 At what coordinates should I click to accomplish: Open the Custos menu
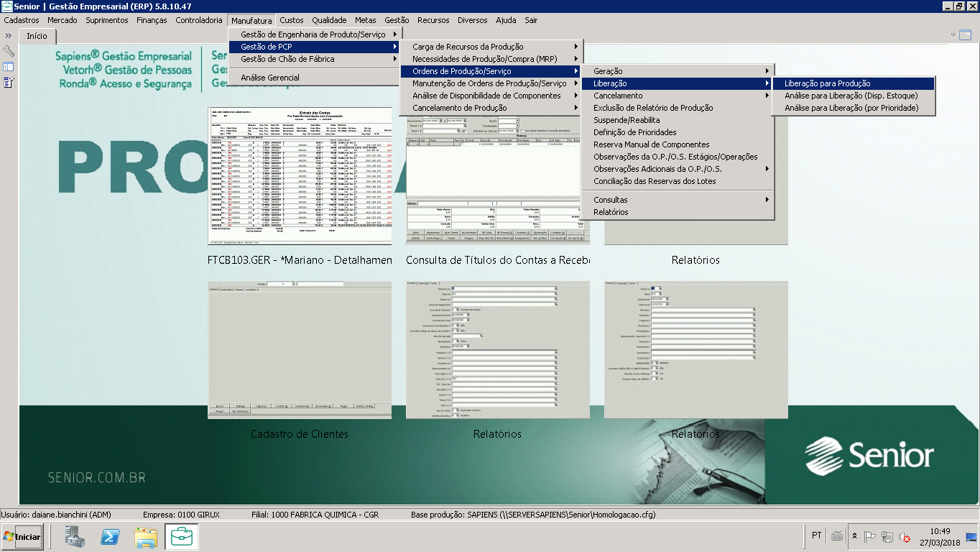click(x=292, y=20)
